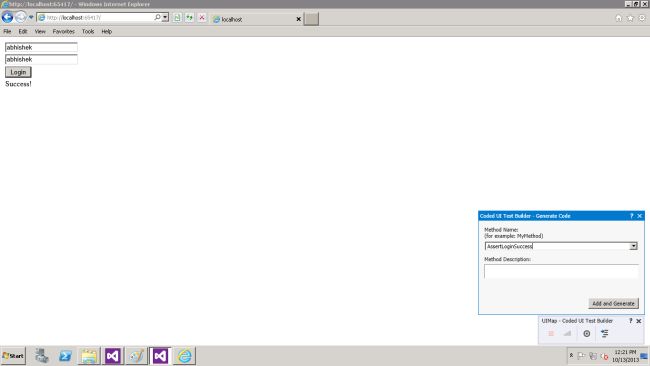Open the Windows Start menu

click(x=13, y=356)
